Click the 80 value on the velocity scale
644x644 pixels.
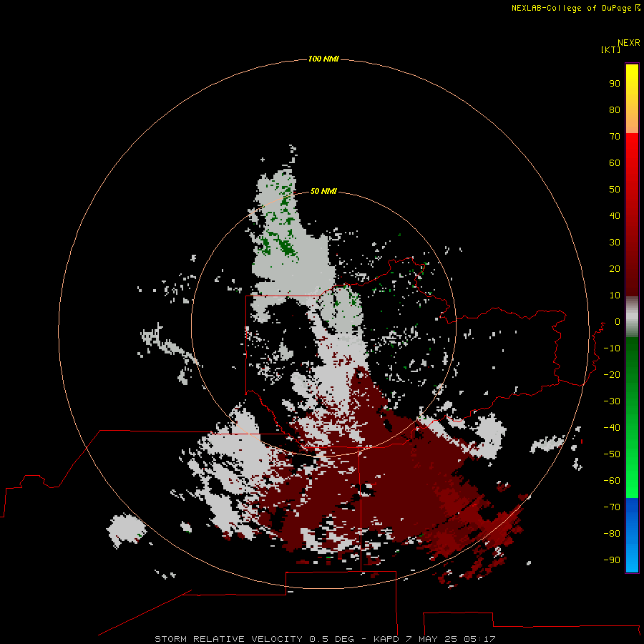click(615, 109)
